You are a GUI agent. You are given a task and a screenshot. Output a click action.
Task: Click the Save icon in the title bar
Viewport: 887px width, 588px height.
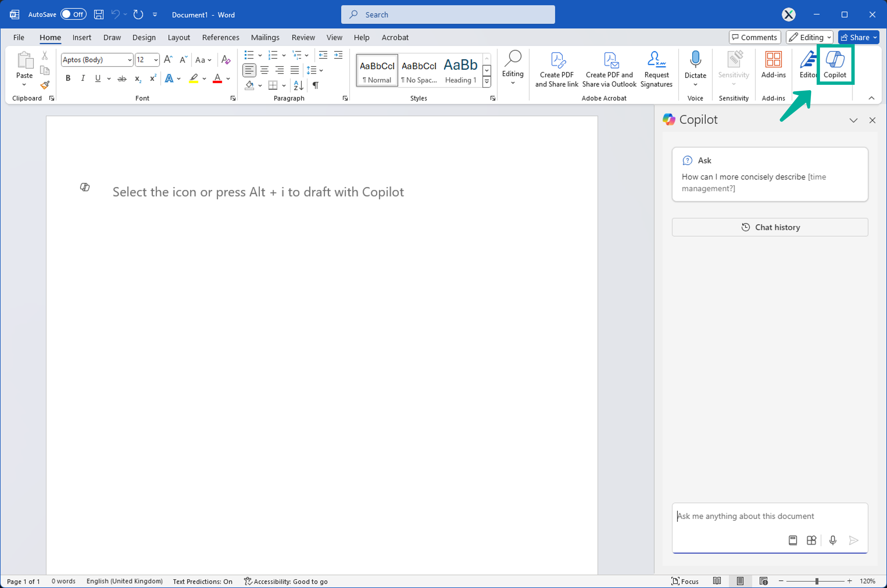(x=99, y=15)
